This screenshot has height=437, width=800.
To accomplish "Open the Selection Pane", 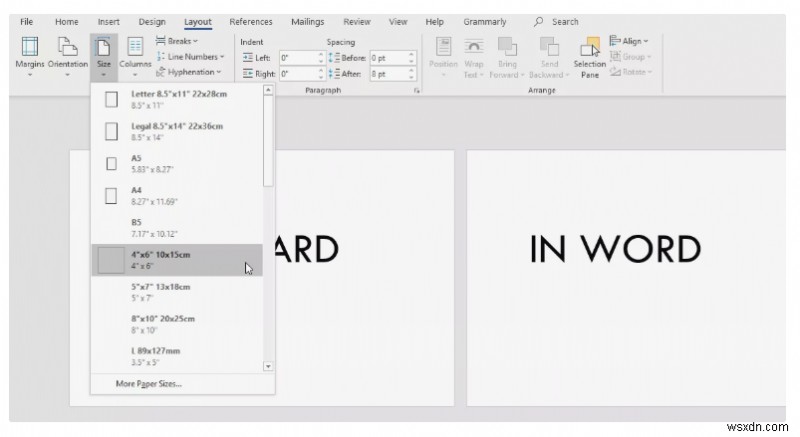I will tap(589, 57).
